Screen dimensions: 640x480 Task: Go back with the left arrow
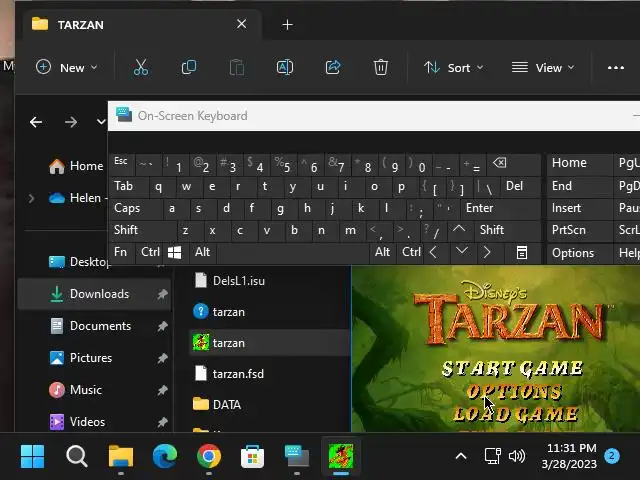(36, 122)
